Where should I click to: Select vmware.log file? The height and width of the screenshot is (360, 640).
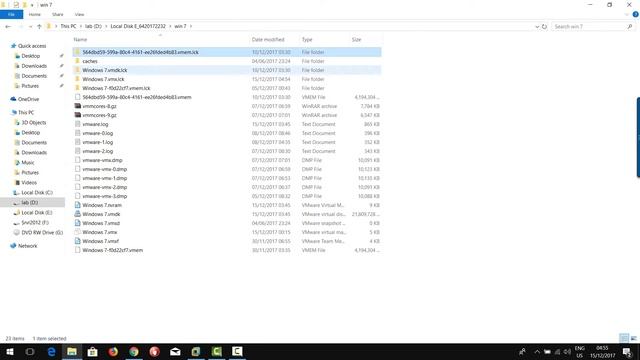95,124
